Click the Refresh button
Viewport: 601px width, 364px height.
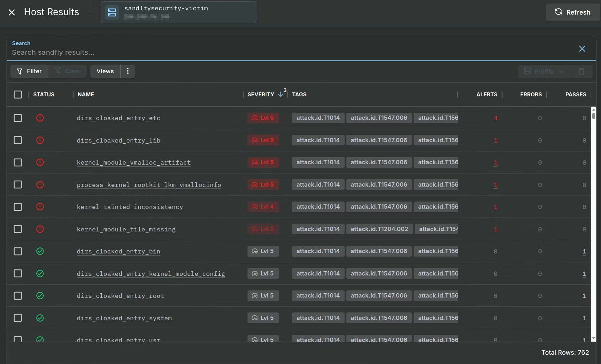573,12
